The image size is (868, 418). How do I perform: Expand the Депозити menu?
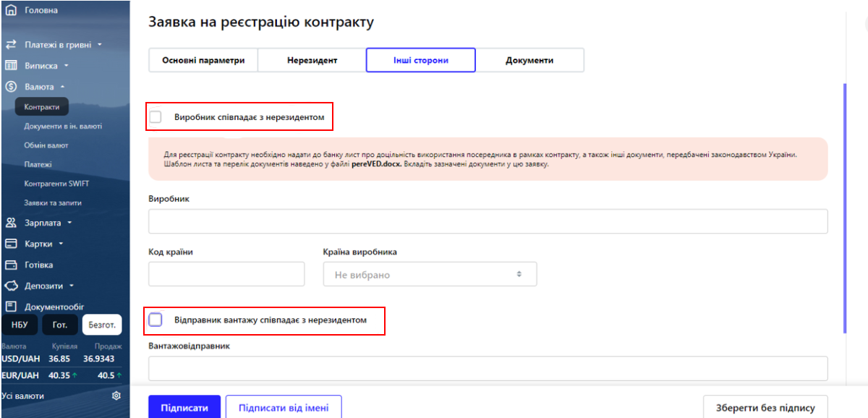[72, 286]
